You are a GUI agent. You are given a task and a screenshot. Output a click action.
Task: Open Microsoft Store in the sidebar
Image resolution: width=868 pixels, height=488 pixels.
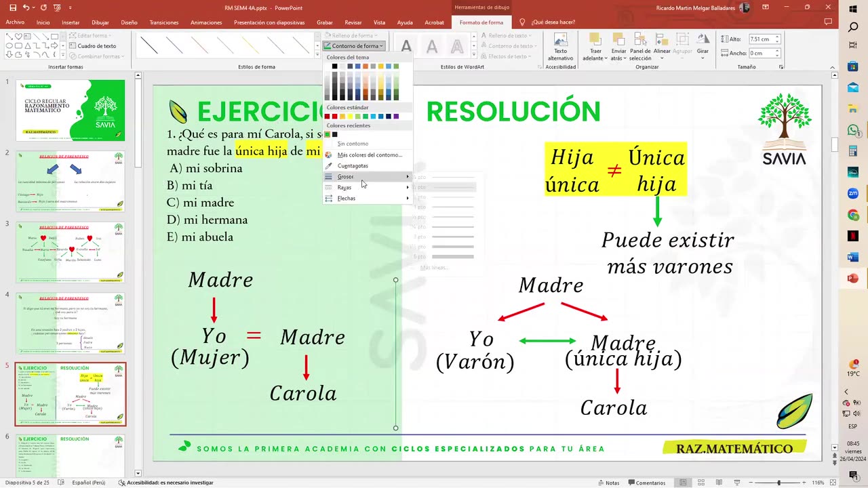tap(853, 66)
